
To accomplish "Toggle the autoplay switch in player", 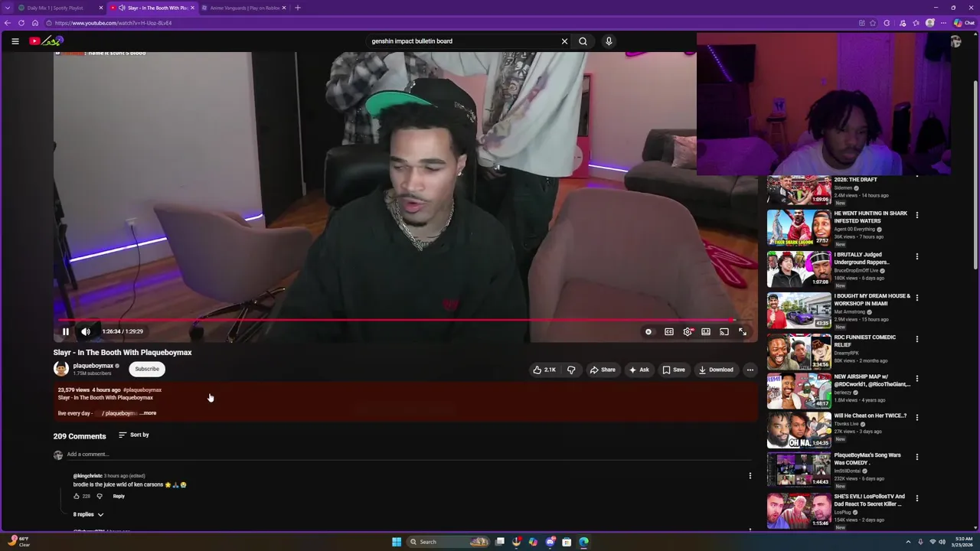I will click(649, 331).
